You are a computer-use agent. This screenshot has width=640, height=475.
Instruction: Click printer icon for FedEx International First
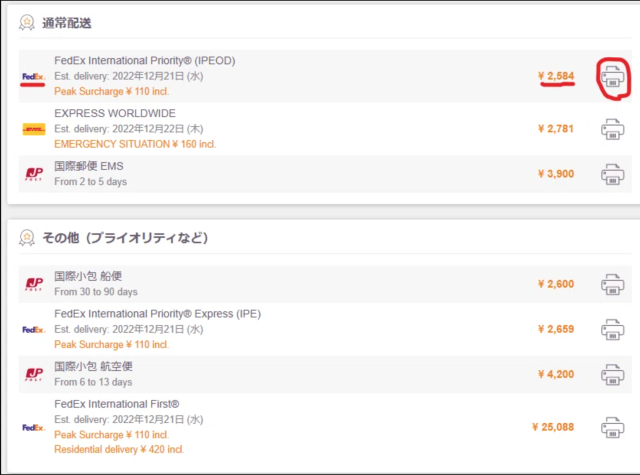point(612,427)
